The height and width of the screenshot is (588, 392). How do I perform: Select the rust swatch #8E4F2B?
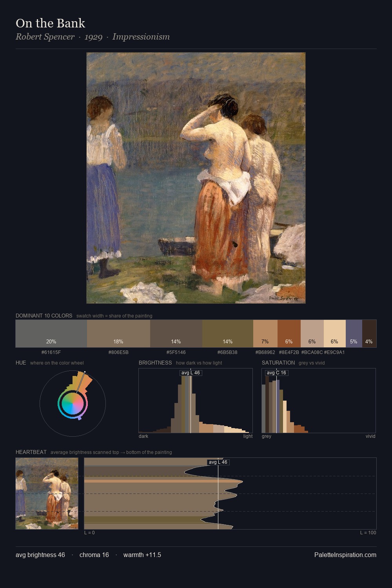pos(289,334)
